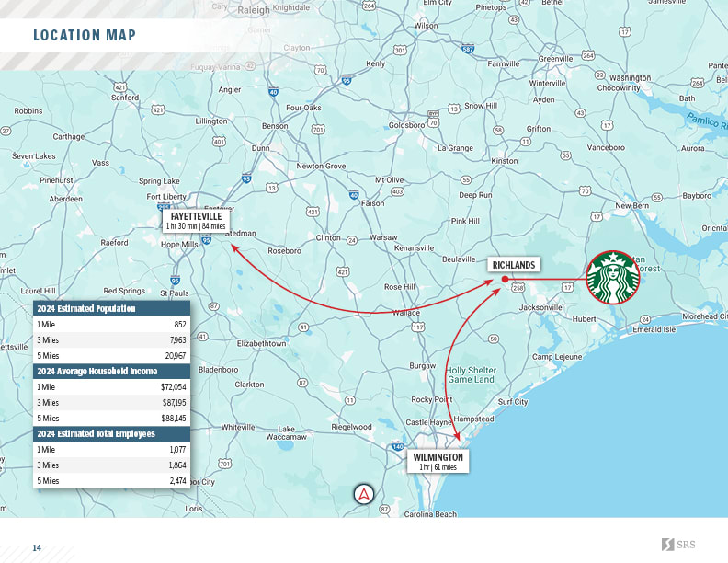Click the 3 Miles population value 7,963
728x563 pixels.
pos(177,340)
